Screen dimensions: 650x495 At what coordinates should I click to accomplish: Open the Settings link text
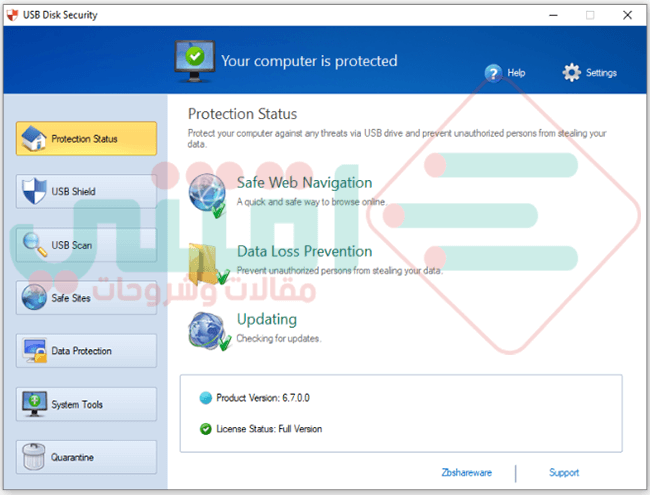601,73
